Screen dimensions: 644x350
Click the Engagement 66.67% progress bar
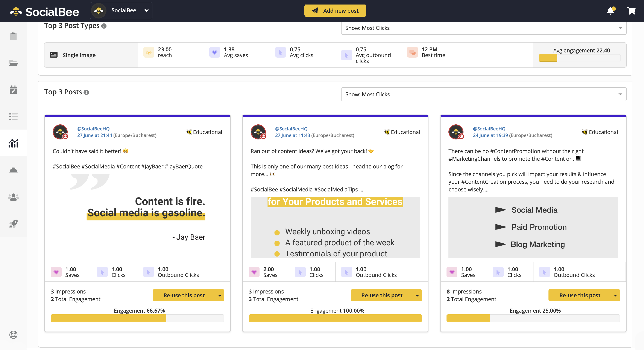137,318
